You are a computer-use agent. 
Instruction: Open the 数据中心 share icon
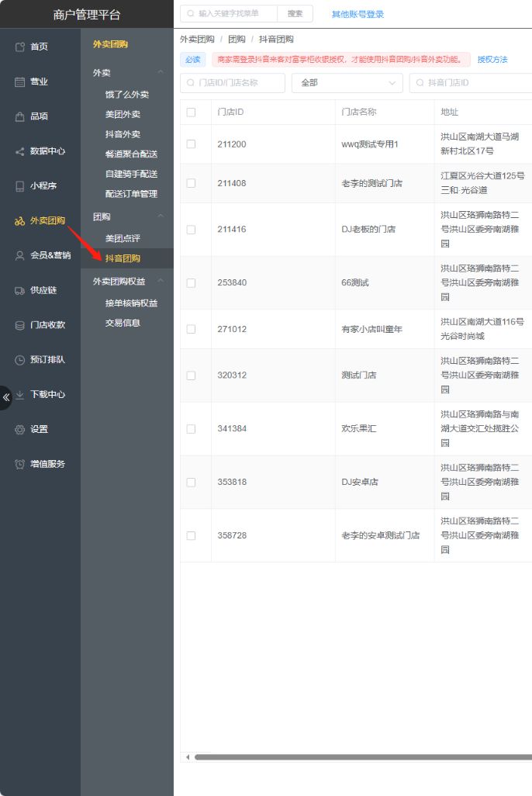[20, 151]
